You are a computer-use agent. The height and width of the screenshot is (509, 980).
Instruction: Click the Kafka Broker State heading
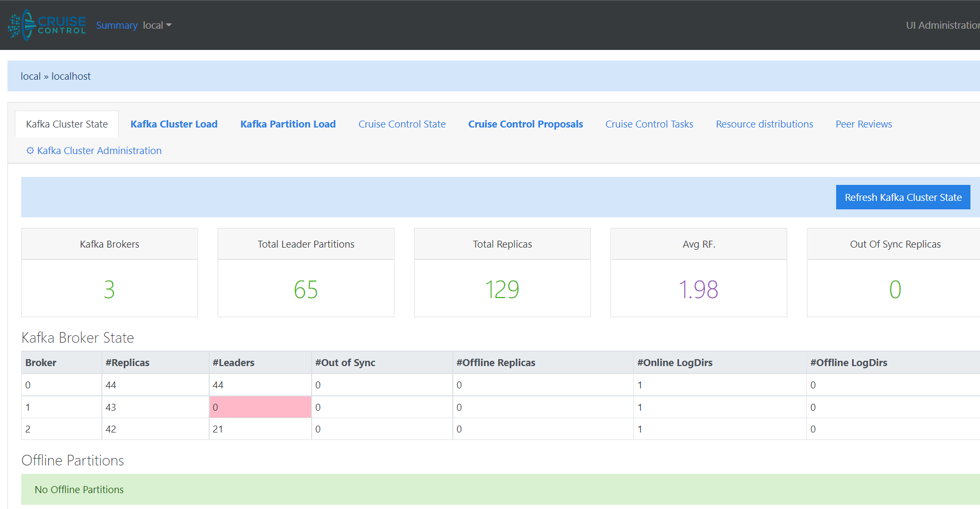tap(78, 337)
